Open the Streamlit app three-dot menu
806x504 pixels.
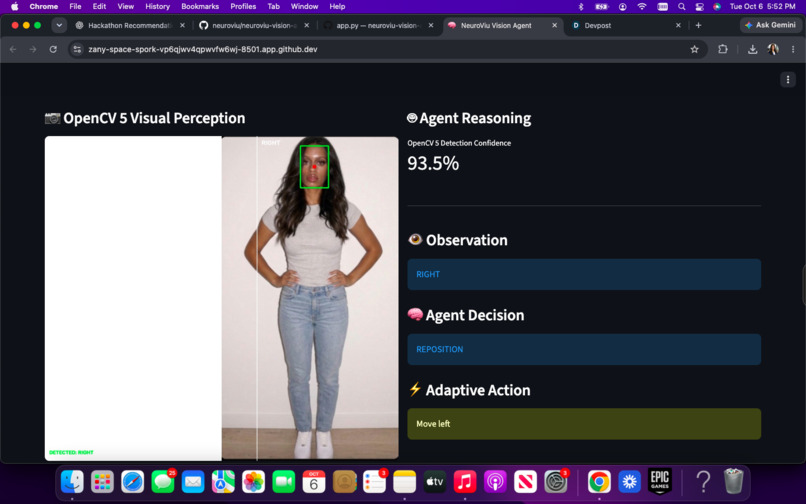787,80
